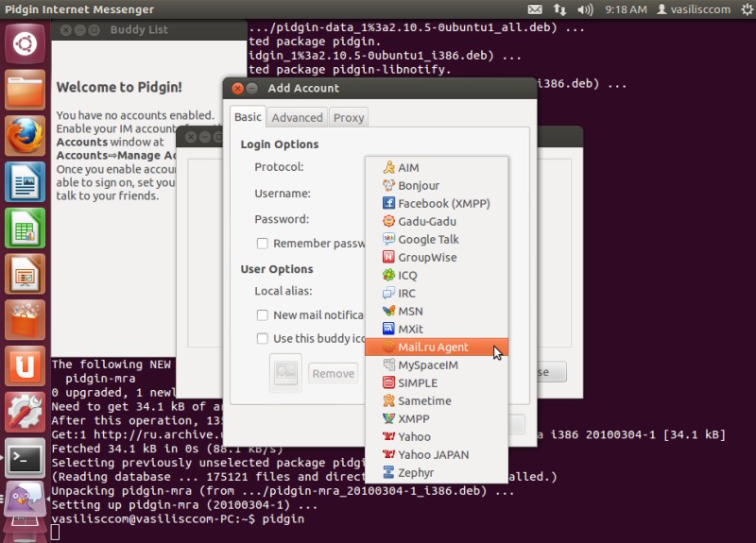Viewport: 756px width, 543px height.
Task: Pick Facebook (XMPP) protocol entry
Action: (437, 203)
